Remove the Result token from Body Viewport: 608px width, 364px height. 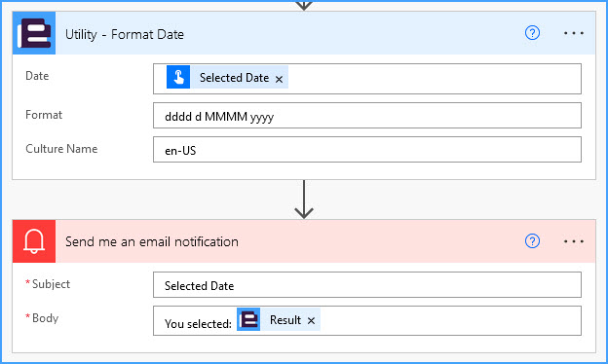(311, 320)
